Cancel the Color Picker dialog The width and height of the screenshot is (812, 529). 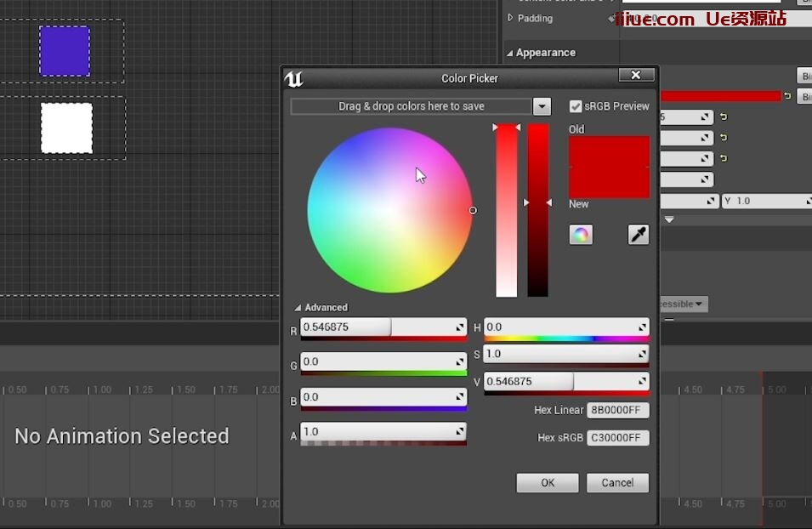coord(617,483)
